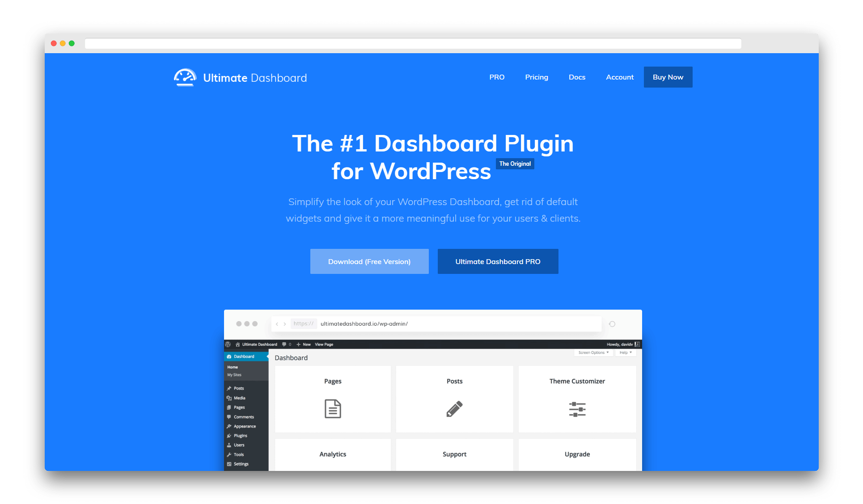The width and height of the screenshot is (863, 504).
Task: Click the sliders icon in Theme Customizer widget
Action: [x=577, y=409]
